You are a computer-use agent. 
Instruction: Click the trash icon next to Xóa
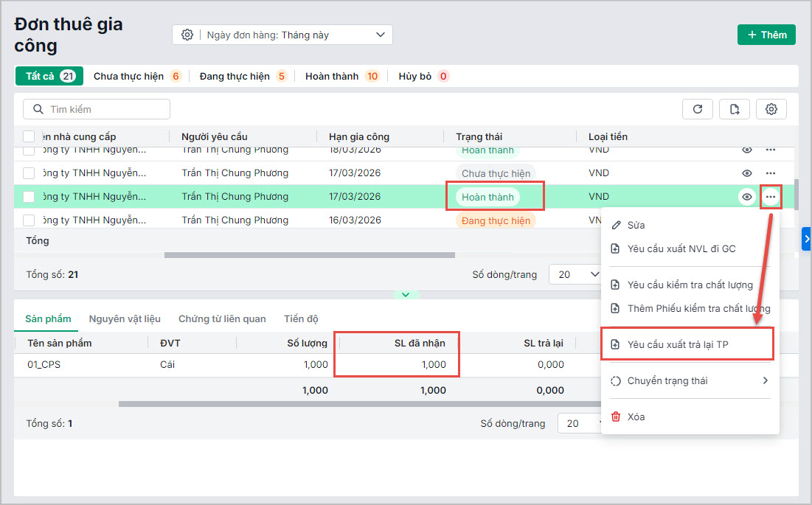pos(616,417)
